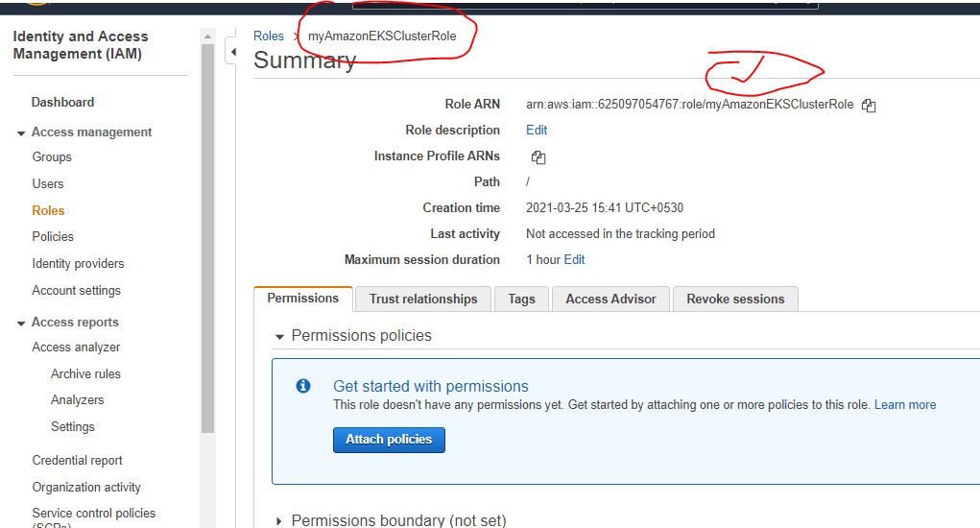Click the sidebar vertical scrollbar
This screenshot has width=980, height=528.
[x=207, y=240]
